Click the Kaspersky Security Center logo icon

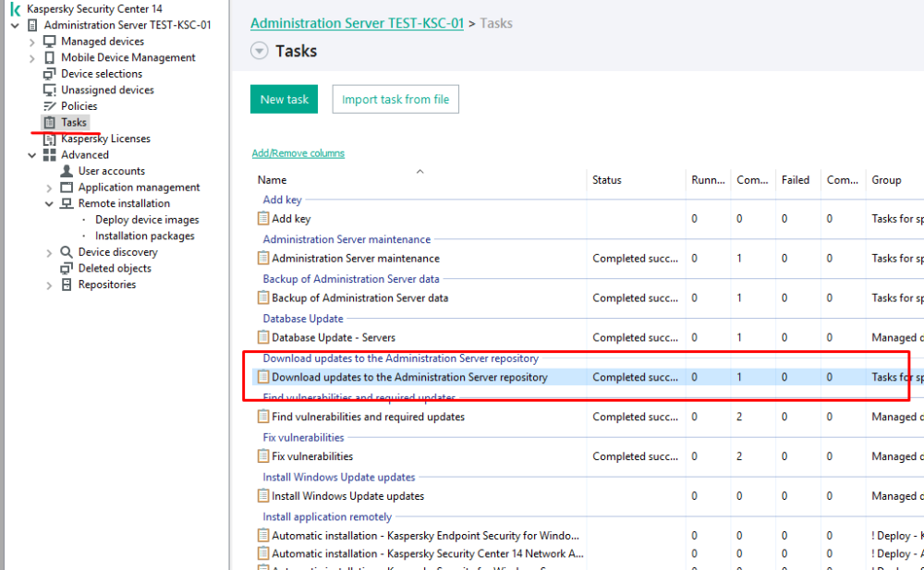coord(15,9)
